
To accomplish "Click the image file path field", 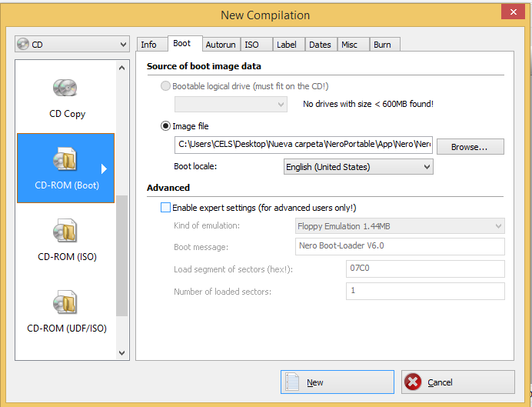I will [x=304, y=145].
